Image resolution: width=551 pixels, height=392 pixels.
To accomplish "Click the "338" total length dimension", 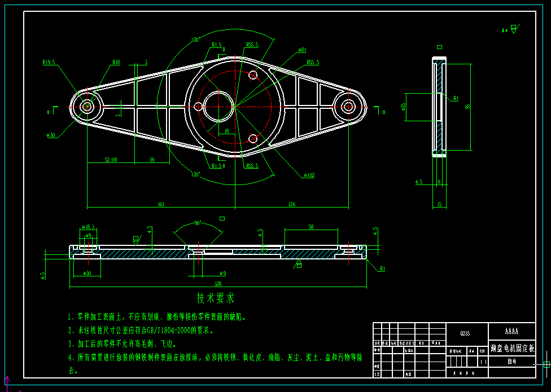I will 218,284.
